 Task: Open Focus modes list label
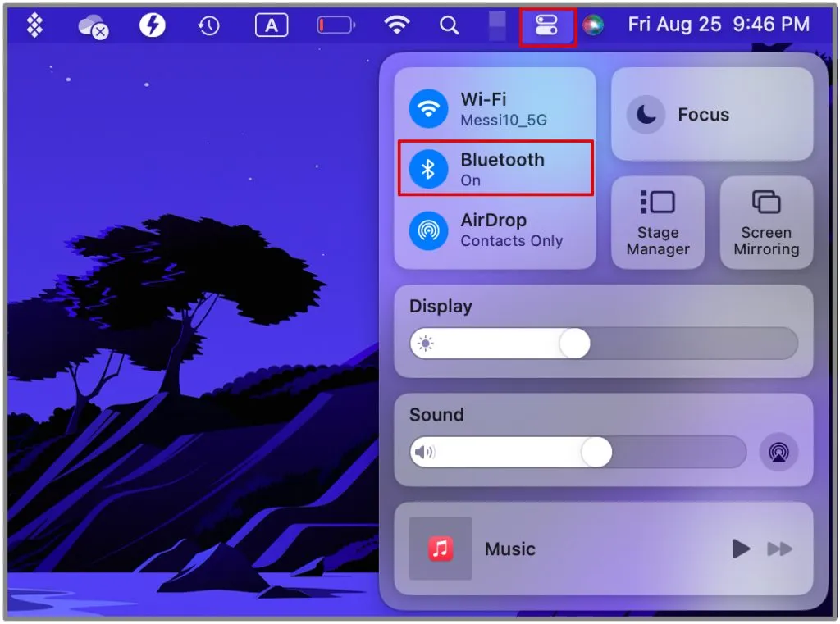click(703, 114)
